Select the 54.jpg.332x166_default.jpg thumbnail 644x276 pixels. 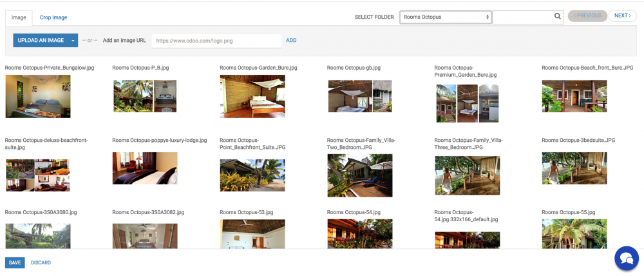pos(468,241)
